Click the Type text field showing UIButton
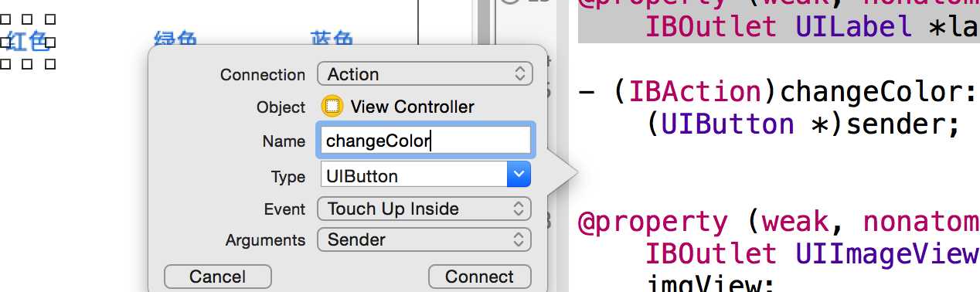This screenshot has height=292, width=980. (413, 175)
